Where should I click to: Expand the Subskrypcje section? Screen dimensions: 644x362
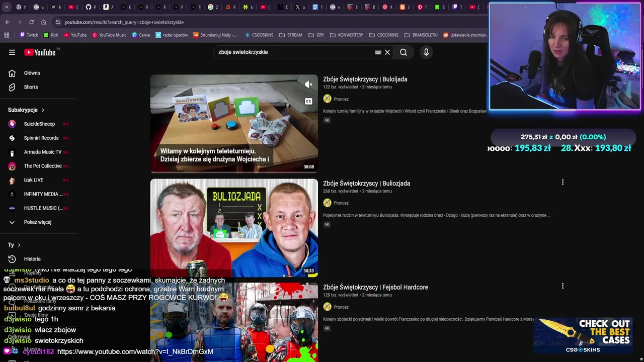pos(26,110)
